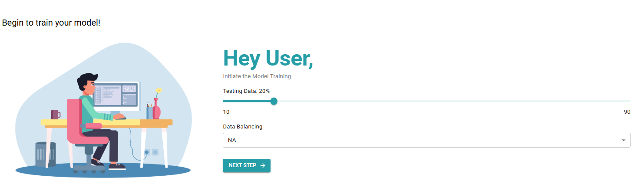Screen dimensions: 644x194
Task: Click the trash bin under the desk
Action: click(45, 155)
